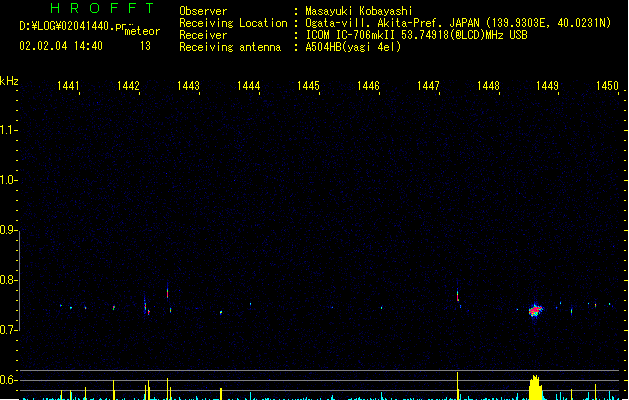Select the observer name Masayuki Kobayashi
Viewport: 629px width, 400px height.
tap(359, 11)
